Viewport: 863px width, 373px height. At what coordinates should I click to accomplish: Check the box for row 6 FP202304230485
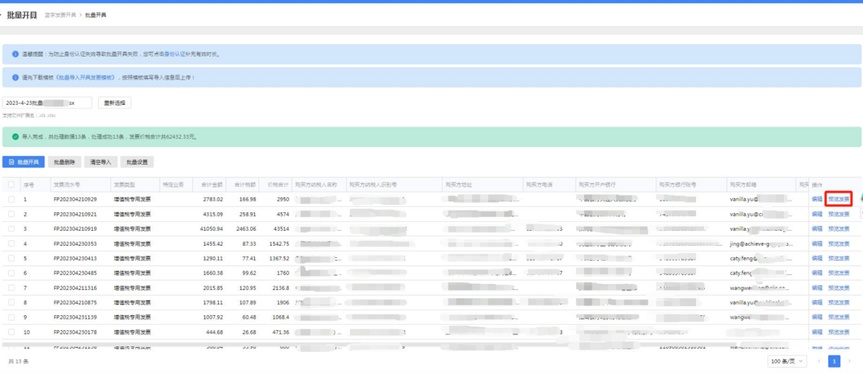pyautogui.click(x=12, y=273)
